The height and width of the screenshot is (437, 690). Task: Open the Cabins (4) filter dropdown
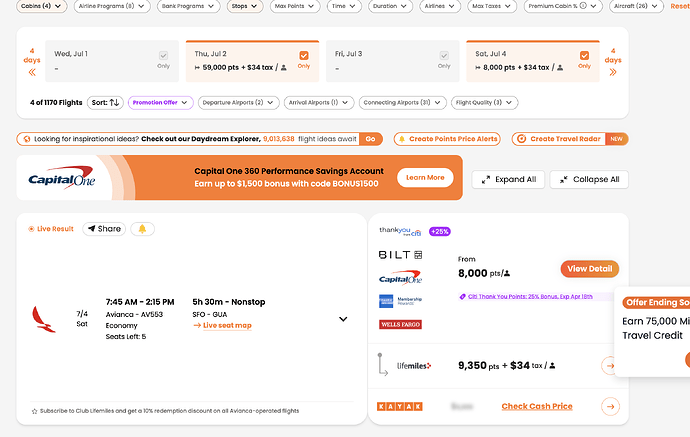pos(41,6)
